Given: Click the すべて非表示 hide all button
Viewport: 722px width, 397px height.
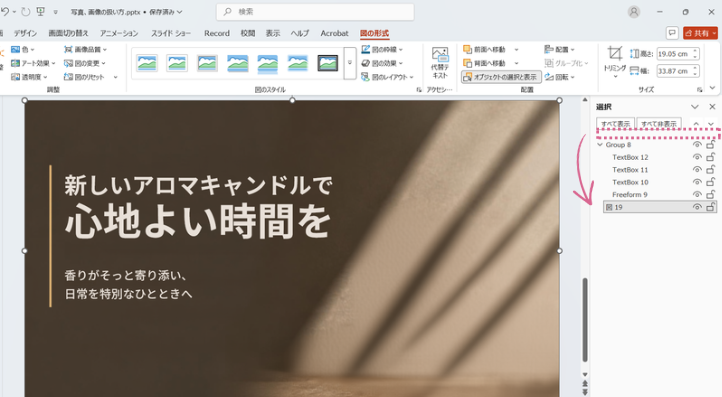Looking at the screenshot, I should tap(659, 124).
